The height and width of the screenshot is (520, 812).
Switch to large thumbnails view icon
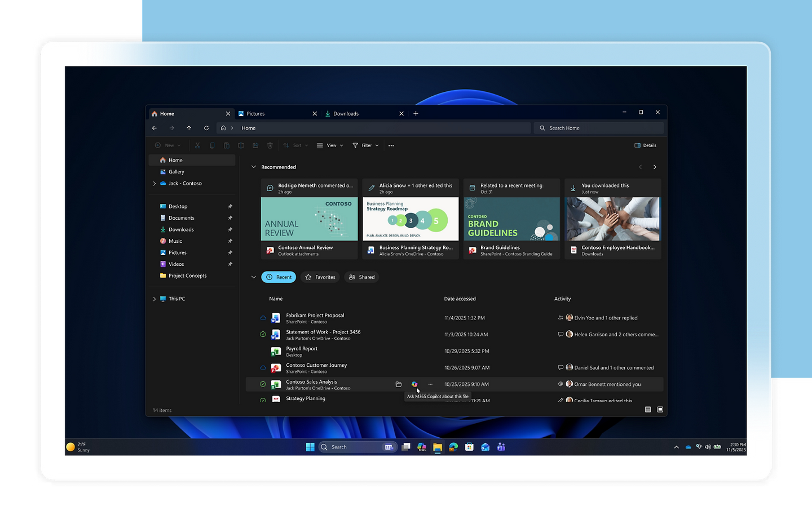[x=660, y=410]
